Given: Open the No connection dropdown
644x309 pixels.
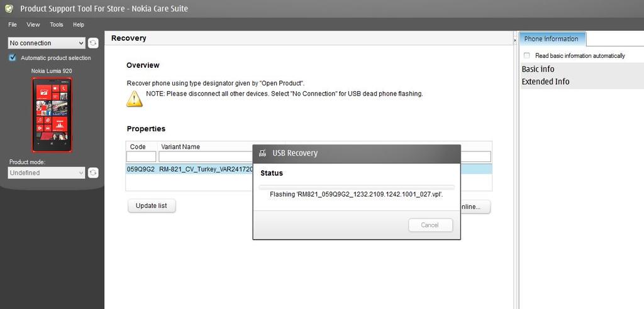Looking at the screenshot, I should click(x=47, y=43).
